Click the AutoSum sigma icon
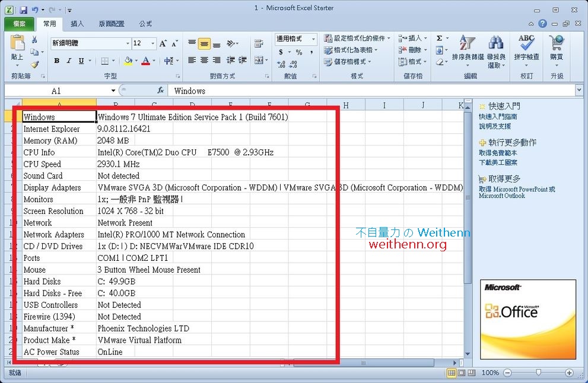 tap(440, 38)
